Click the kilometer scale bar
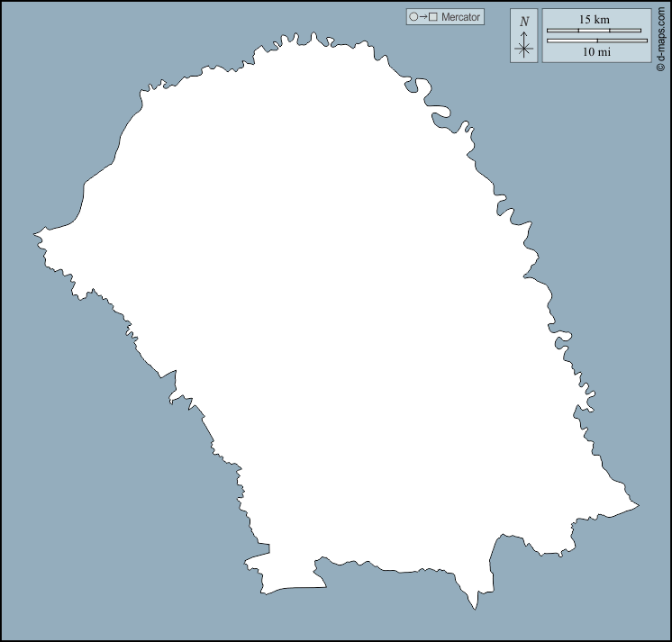 coord(595,31)
